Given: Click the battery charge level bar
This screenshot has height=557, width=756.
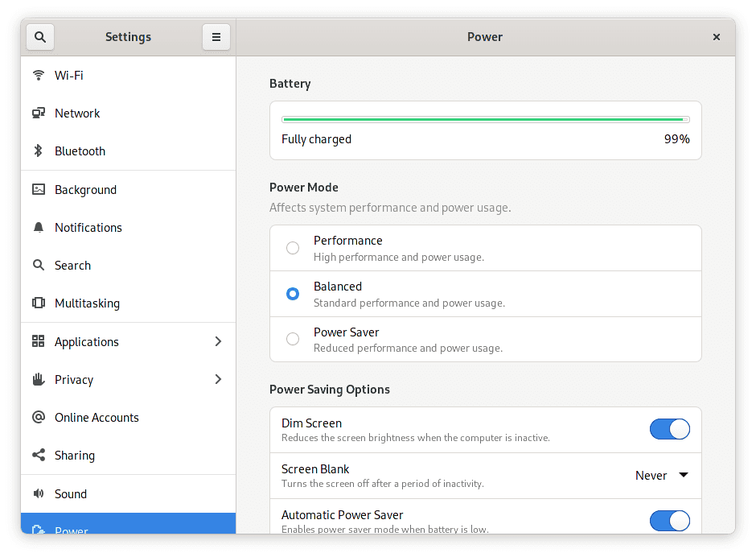Looking at the screenshot, I should (485, 120).
